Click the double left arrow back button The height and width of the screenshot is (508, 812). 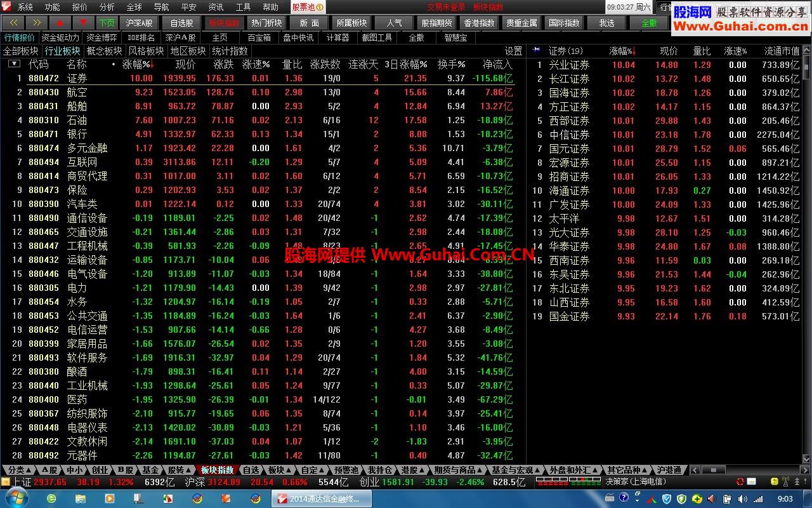click(x=13, y=22)
